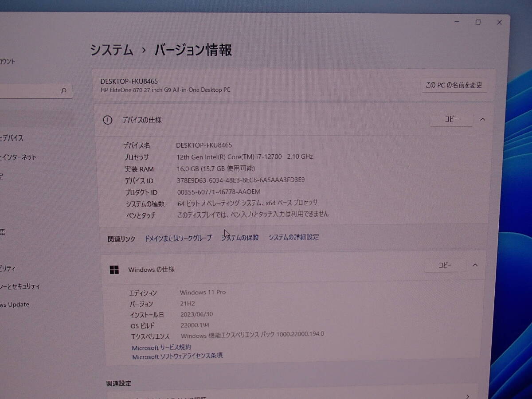The height and width of the screenshot is (399, 532).
Task: Click デバイス名 value DESKTOP-FKU8465 in specs
Action: pyautogui.click(x=204, y=145)
